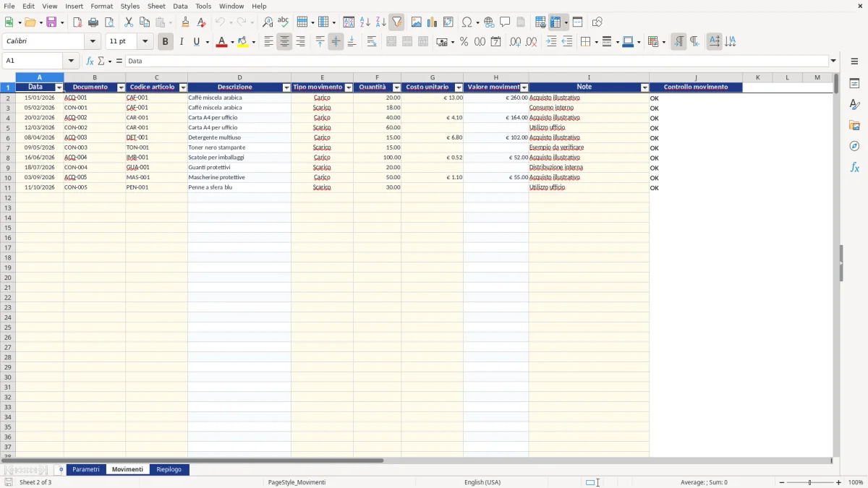Image resolution: width=868 pixels, height=488 pixels.
Task: Apply the yellow highlighting color swatch
Action: click(x=242, y=42)
